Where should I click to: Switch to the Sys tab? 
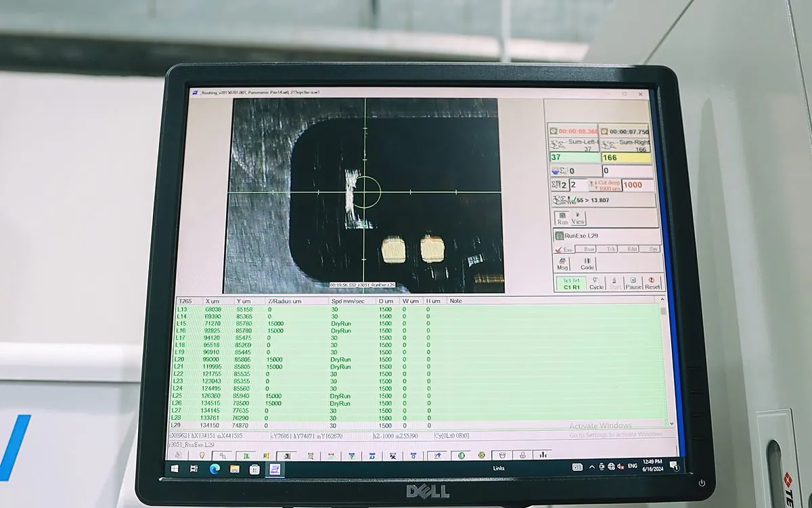point(650,249)
